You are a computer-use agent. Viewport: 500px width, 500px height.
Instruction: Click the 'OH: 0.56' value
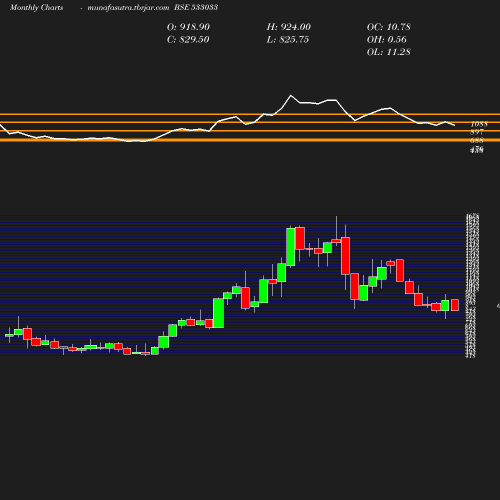[x=387, y=40]
